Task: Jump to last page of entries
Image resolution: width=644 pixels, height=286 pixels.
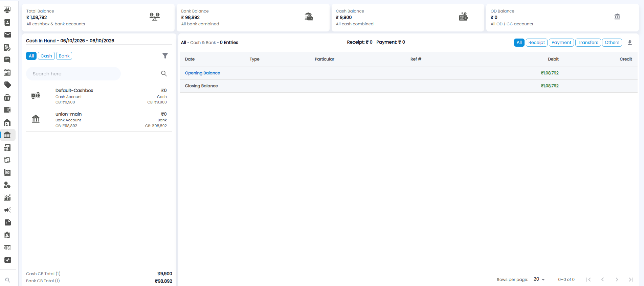Action: (631, 280)
